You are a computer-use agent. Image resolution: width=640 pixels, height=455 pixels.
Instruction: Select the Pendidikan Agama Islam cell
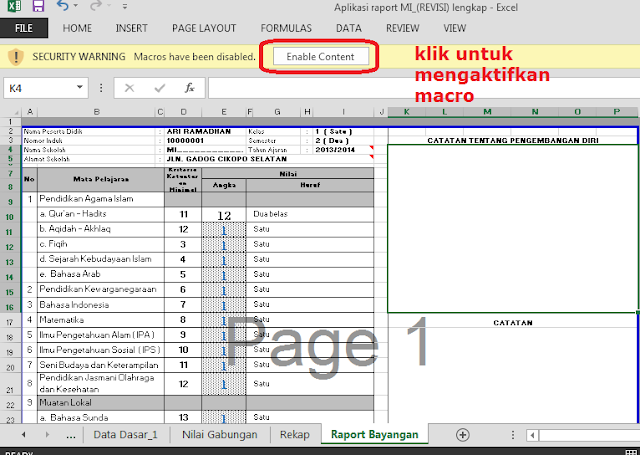coord(101,199)
